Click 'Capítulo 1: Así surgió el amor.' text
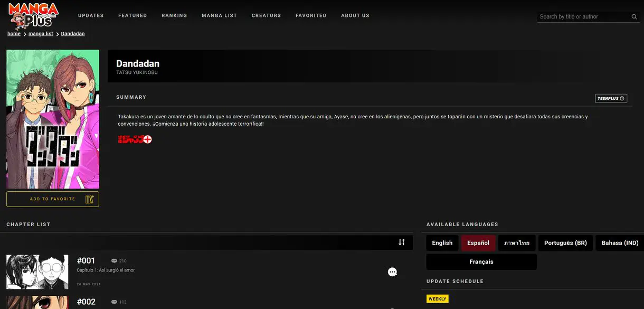The image size is (644, 309). click(106, 270)
